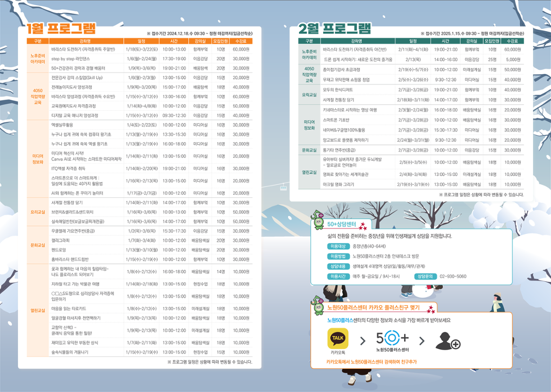
Task: Select row '캘리그라피'
Action: [x=151, y=241]
